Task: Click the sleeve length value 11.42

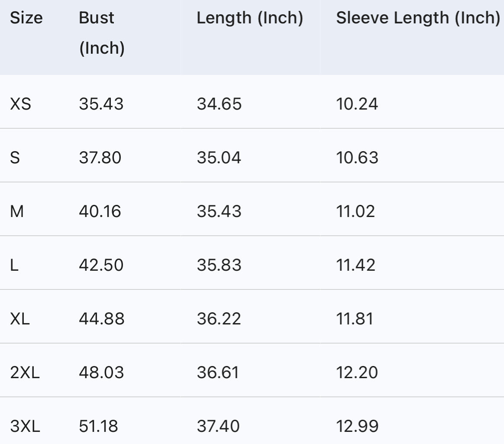Action: click(355, 265)
